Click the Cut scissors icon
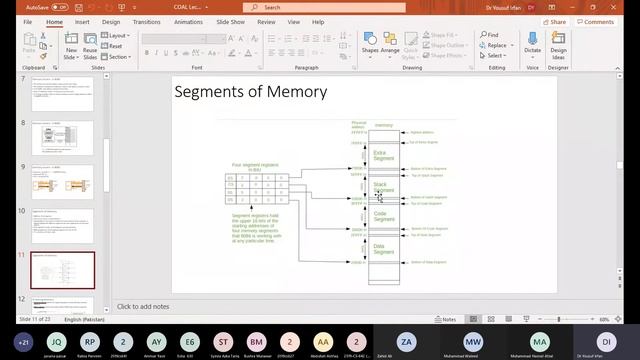 point(43,36)
